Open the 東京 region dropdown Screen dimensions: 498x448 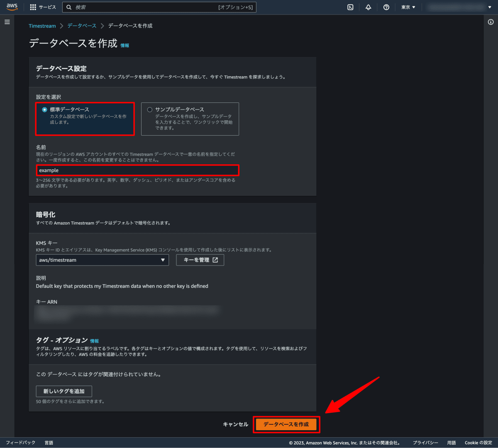coord(408,7)
